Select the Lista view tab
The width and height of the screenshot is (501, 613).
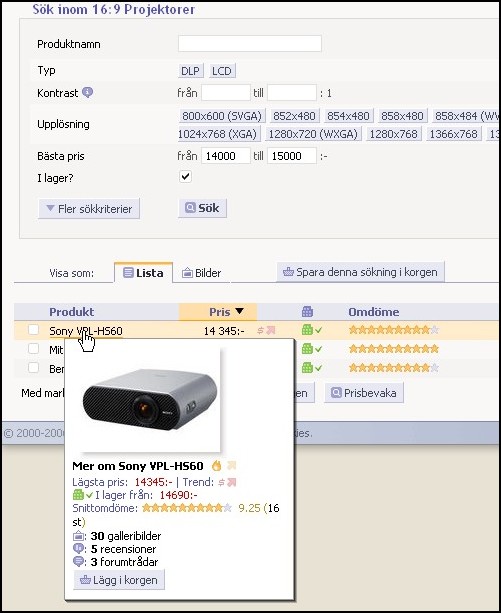click(x=143, y=272)
